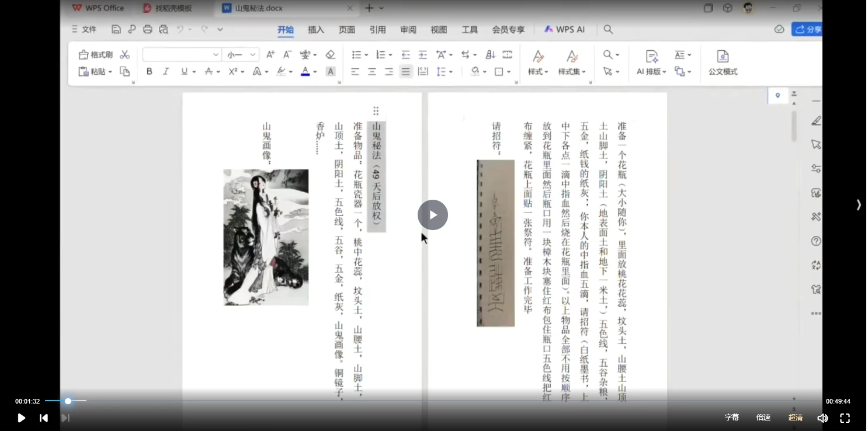Open the font size dropdown showing 小一
This screenshot has width=868, height=431.
[x=241, y=54]
